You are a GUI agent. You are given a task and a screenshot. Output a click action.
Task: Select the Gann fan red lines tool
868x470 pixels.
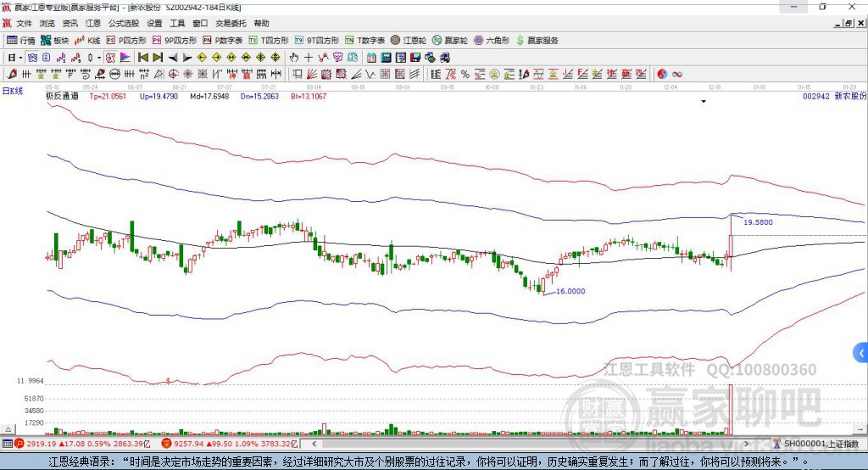pos(312,75)
